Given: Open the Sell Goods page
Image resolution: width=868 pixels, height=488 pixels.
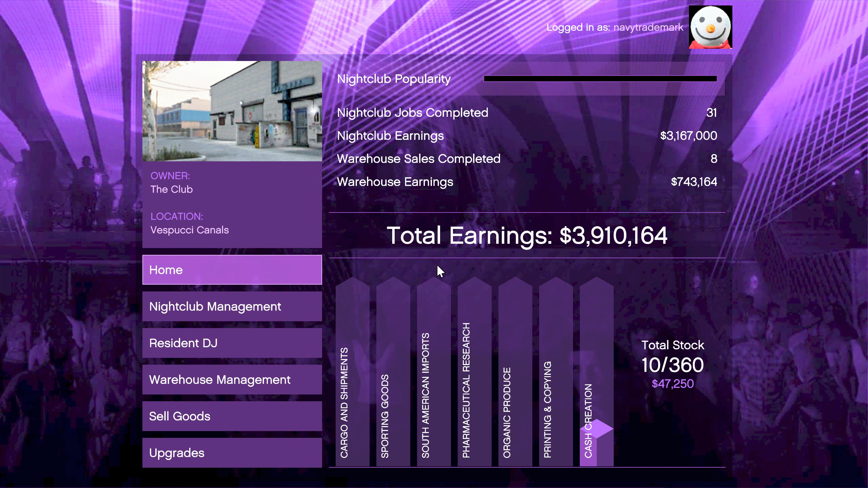Looking at the screenshot, I should point(232,416).
